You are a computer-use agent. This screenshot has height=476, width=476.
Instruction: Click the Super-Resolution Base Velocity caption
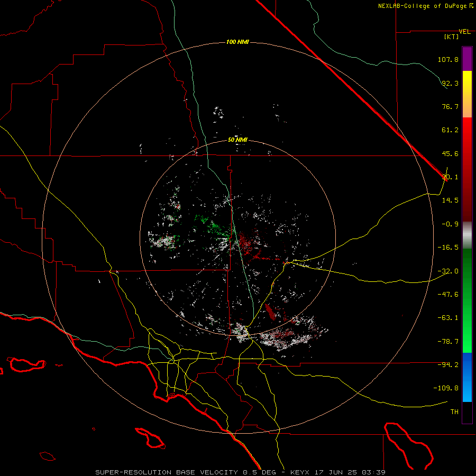(x=241, y=472)
